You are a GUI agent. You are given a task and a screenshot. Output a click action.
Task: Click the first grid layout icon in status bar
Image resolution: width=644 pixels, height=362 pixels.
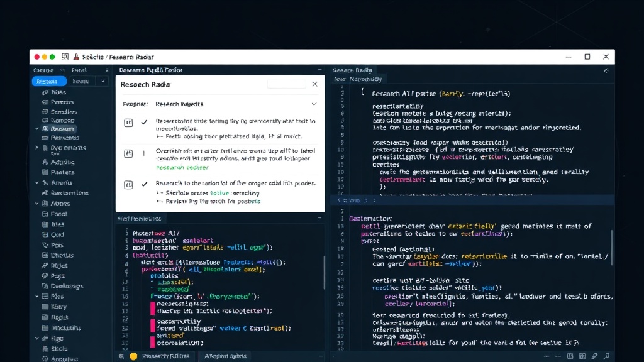pos(570,356)
